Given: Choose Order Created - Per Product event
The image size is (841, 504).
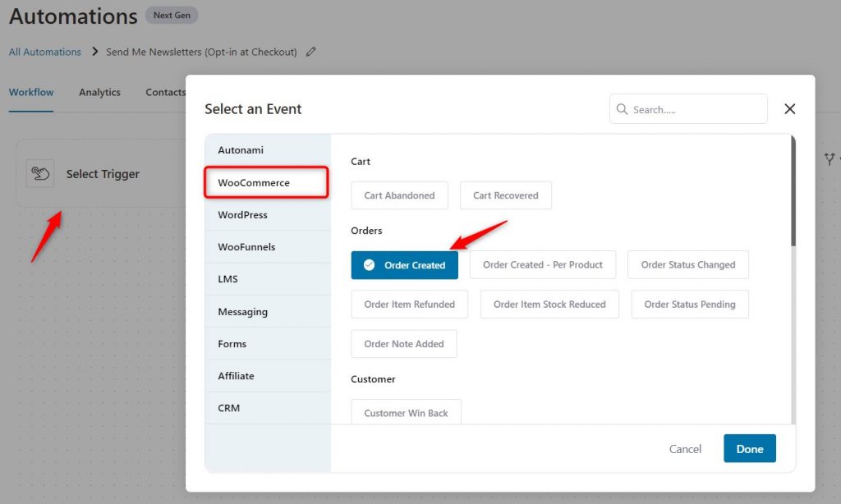Looking at the screenshot, I should 543,265.
